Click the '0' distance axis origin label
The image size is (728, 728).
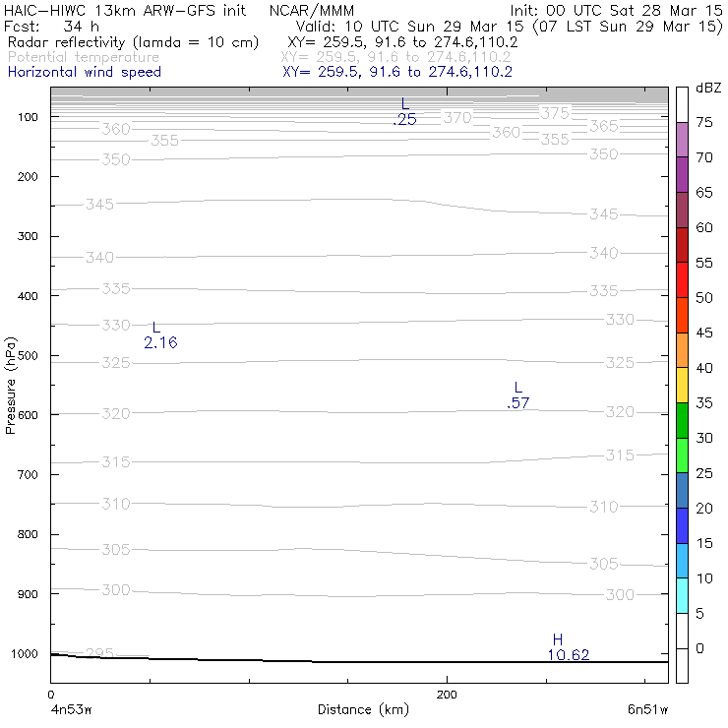point(51,695)
